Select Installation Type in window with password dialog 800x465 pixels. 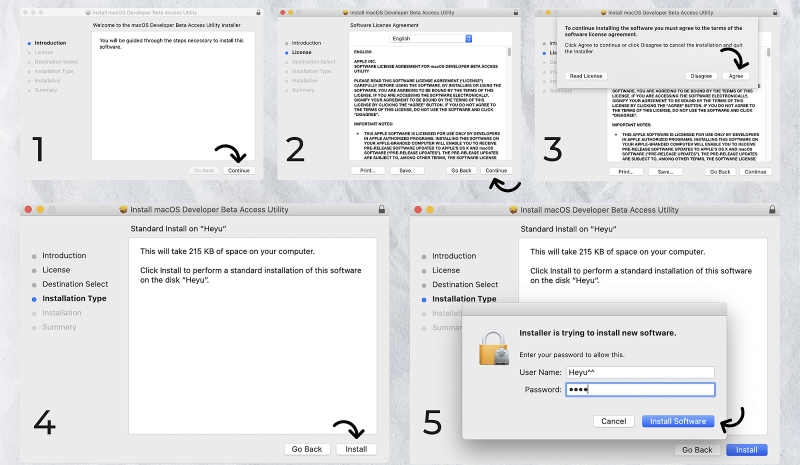tap(464, 299)
